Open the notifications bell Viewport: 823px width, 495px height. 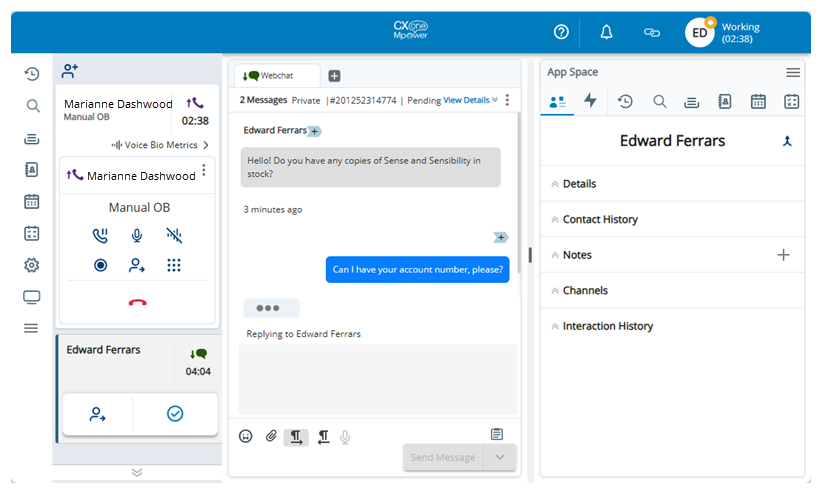tap(606, 32)
